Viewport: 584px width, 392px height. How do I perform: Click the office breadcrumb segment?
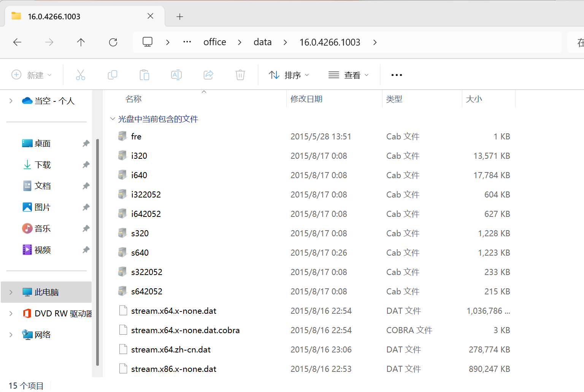click(x=214, y=42)
